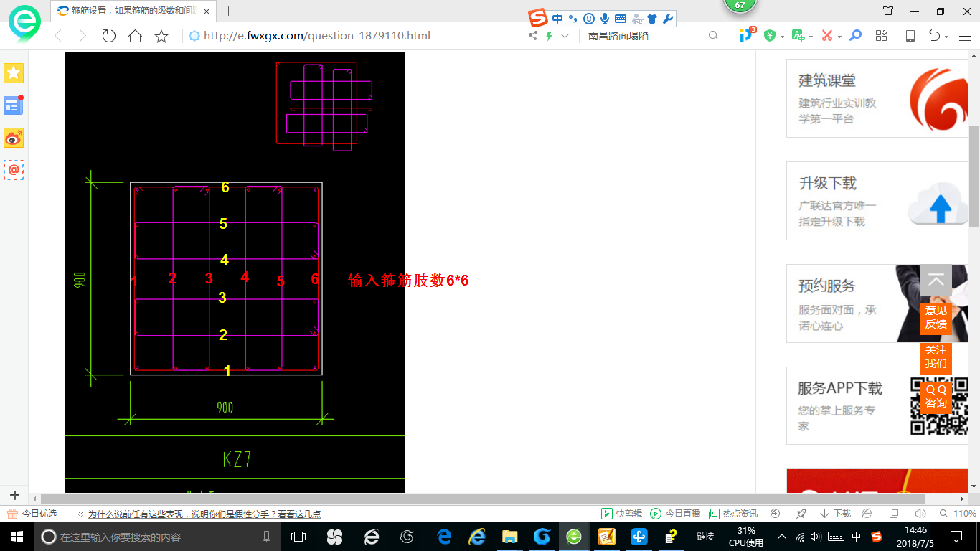Add sidebar app with plus icon

click(14, 496)
